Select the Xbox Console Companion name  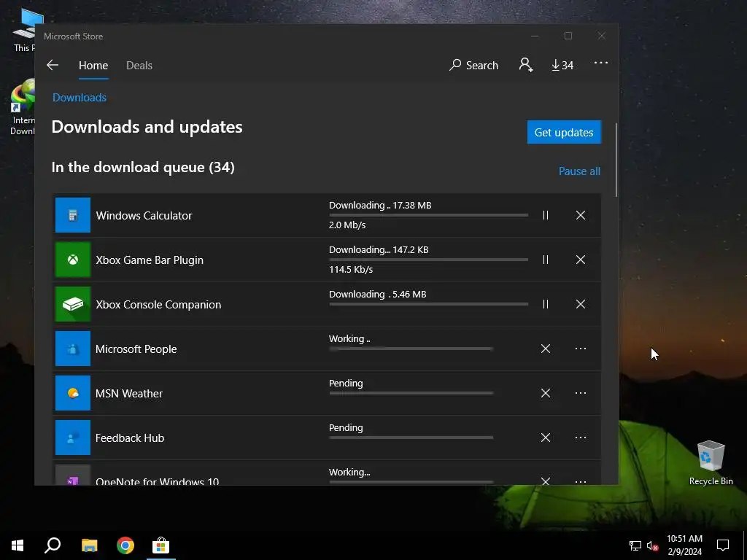[158, 304]
